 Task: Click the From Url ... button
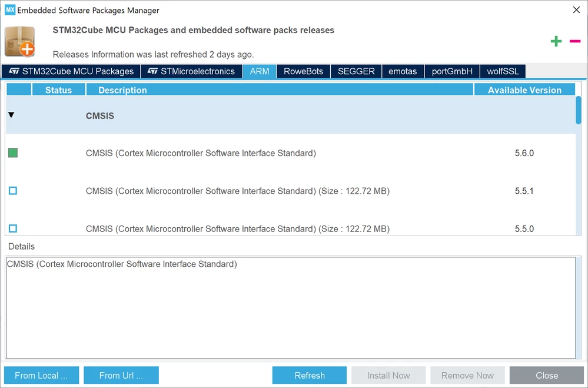click(121, 375)
